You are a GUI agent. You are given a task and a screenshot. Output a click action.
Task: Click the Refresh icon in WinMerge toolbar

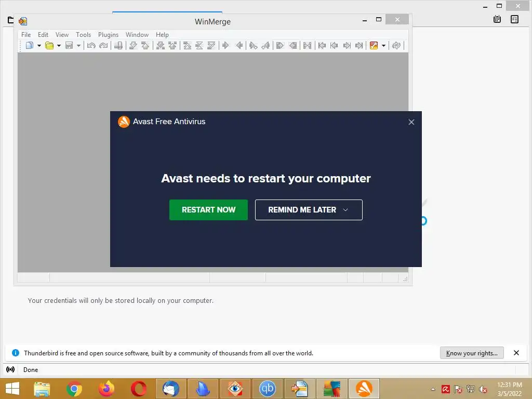pyautogui.click(x=396, y=45)
